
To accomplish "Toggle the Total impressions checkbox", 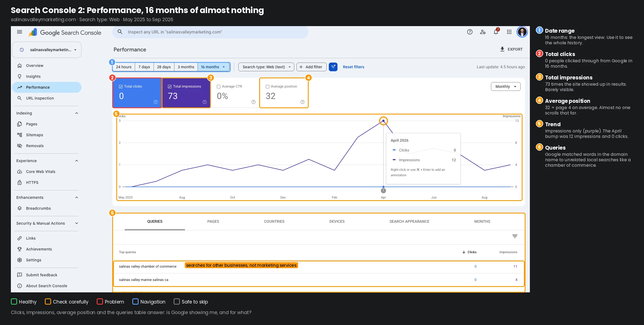I will click(170, 86).
